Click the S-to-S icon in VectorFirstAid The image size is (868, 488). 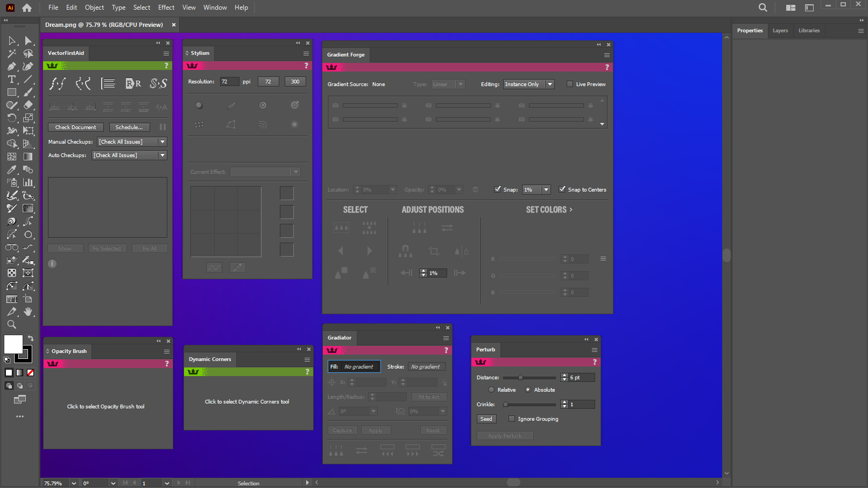click(x=158, y=83)
